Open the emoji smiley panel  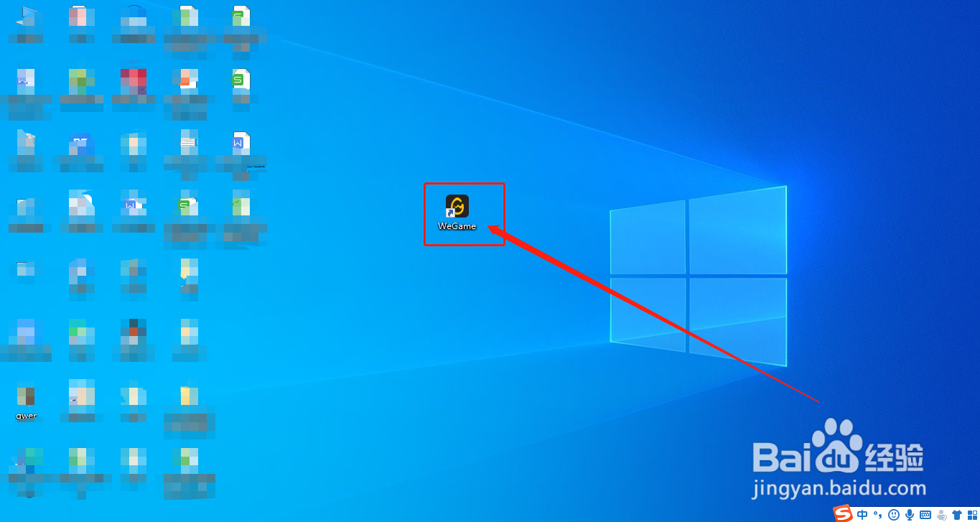click(894, 514)
